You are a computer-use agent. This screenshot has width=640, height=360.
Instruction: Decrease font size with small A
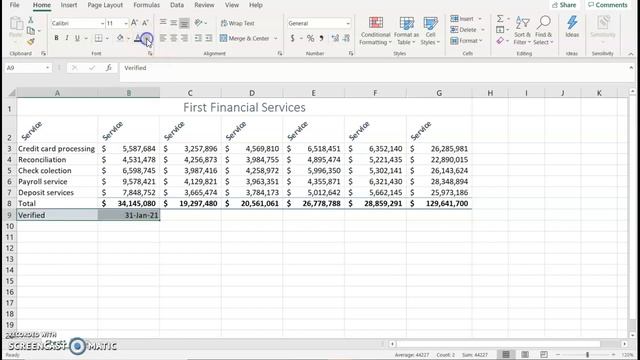coord(145,23)
